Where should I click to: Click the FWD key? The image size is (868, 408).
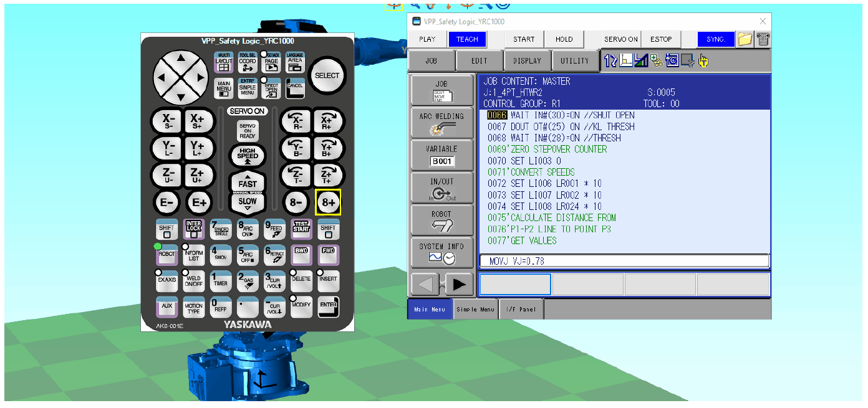[329, 255]
